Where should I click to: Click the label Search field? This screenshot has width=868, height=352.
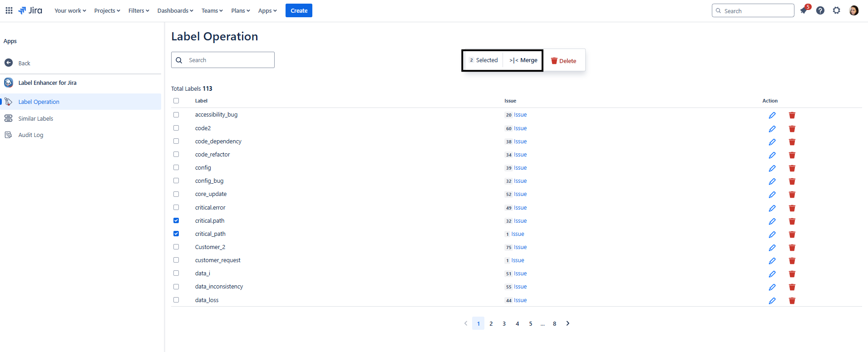tap(223, 60)
